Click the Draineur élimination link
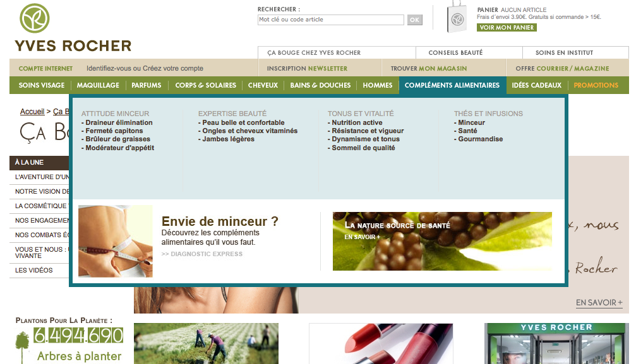This screenshot has height=364, width=636. click(119, 122)
